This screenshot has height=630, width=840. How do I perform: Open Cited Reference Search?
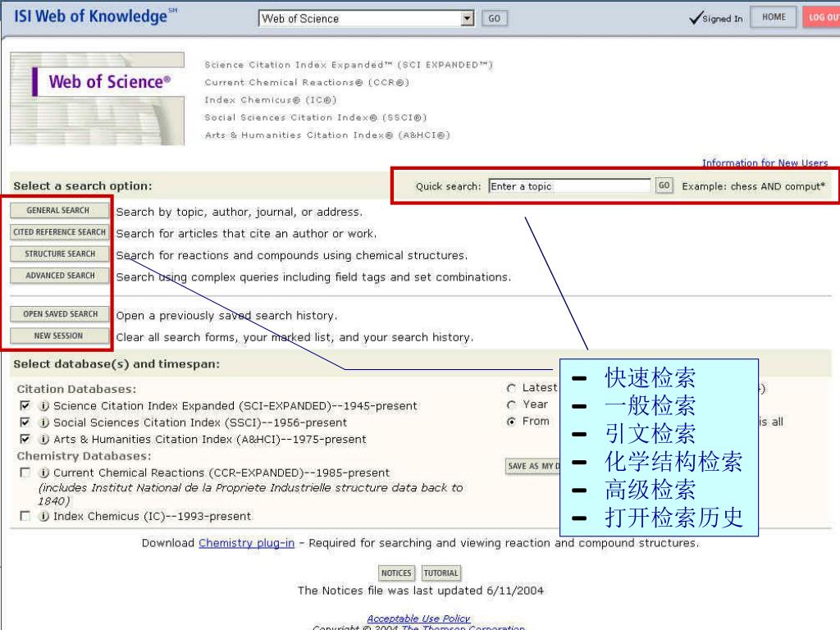tap(59, 232)
